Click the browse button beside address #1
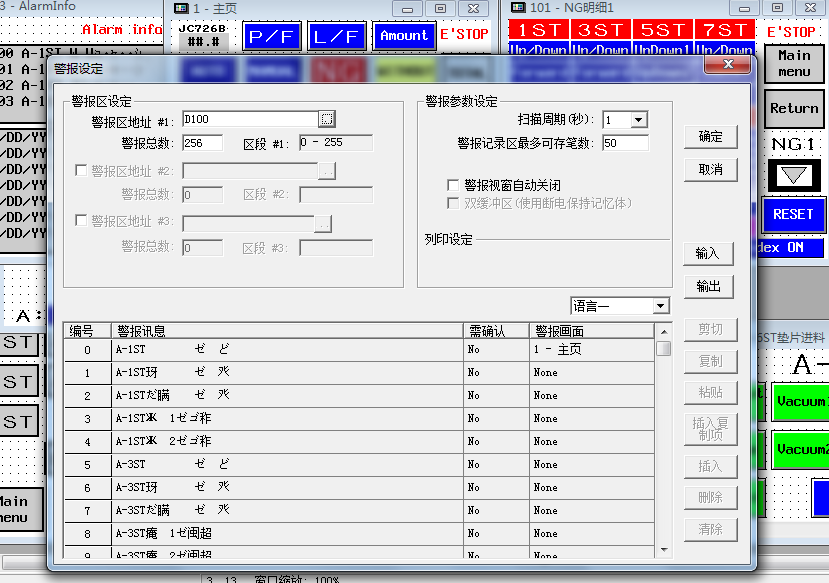The image size is (829, 583). pyautogui.click(x=327, y=119)
